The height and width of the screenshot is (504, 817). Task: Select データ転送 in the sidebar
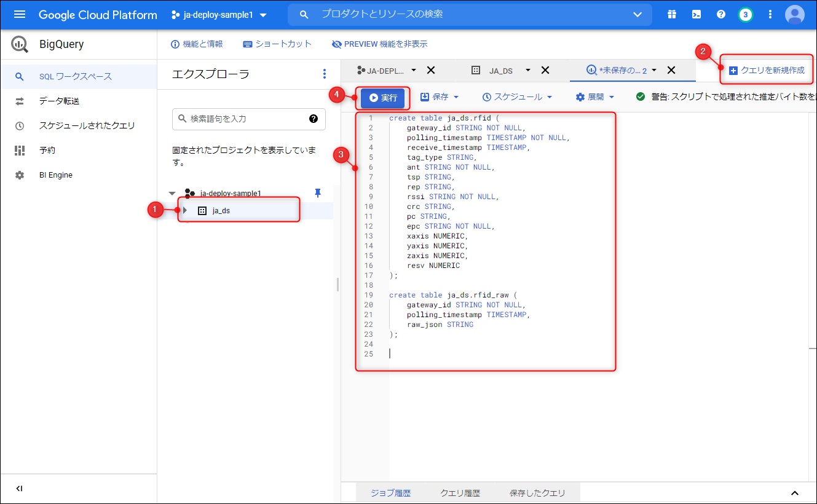[x=59, y=101]
